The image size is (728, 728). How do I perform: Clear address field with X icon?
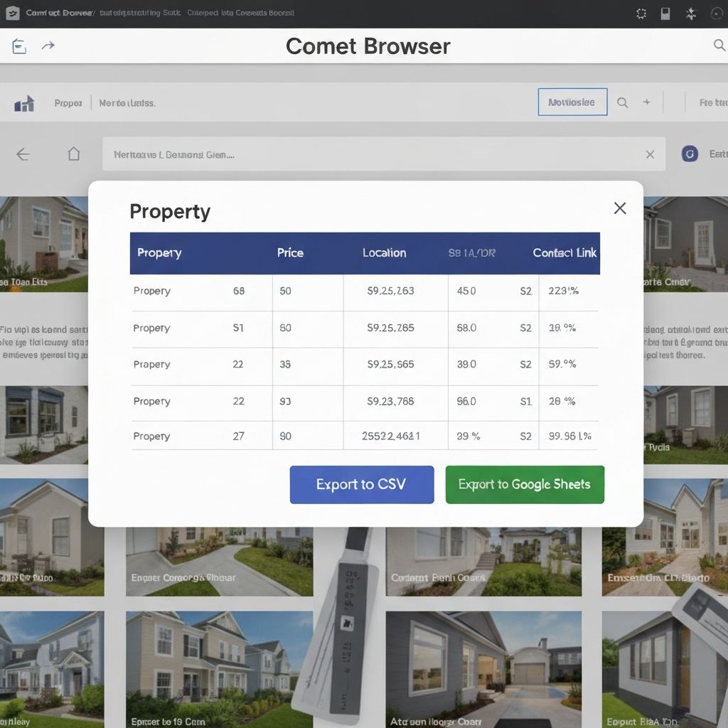click(x=650, y=154)
